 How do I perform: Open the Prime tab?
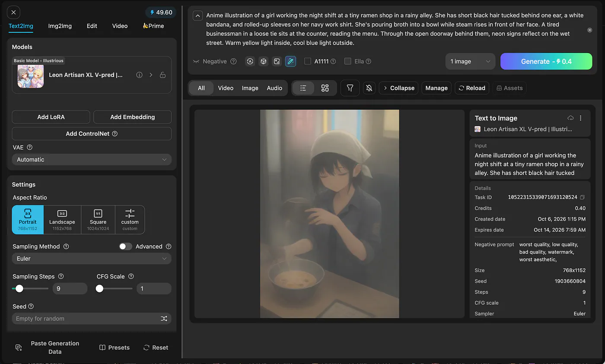153,26
